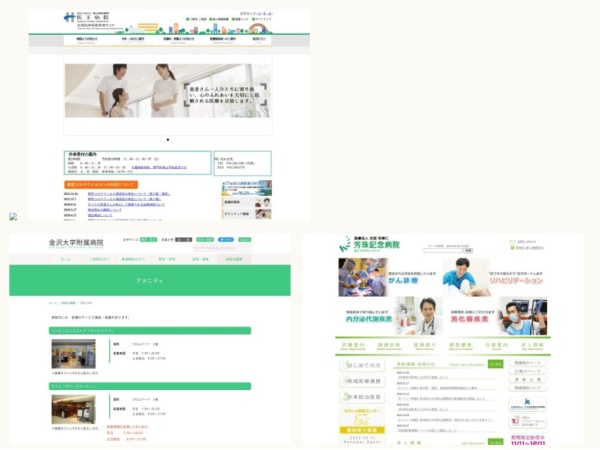
Task: Open the pink 期間限定配信中 banner
Action: click(528, 440)
